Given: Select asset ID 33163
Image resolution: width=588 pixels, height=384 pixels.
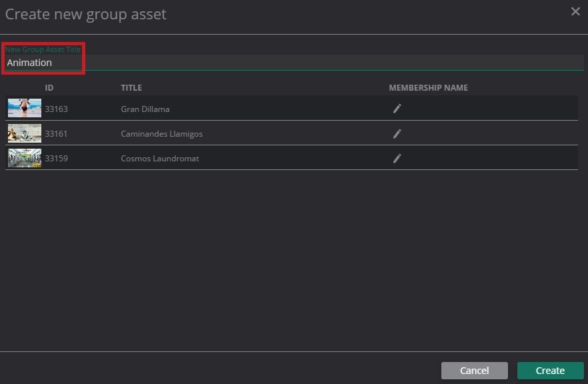Looking at the screenshot, I should pos(56,109).
